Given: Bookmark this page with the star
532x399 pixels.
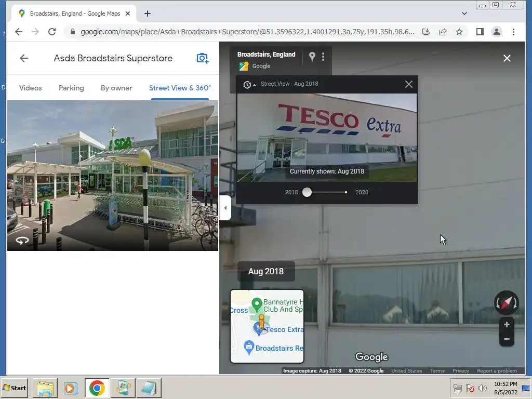Looking at the screenshot, I should click(x=459, y=32).
